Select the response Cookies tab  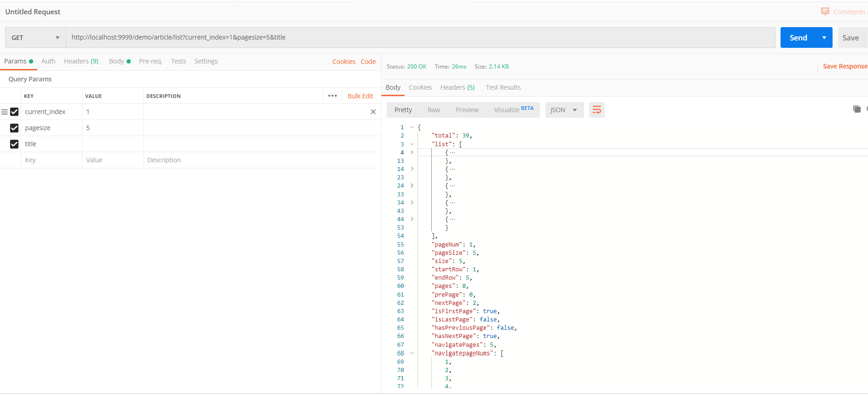pyautogui.click(x=420, y=87)
